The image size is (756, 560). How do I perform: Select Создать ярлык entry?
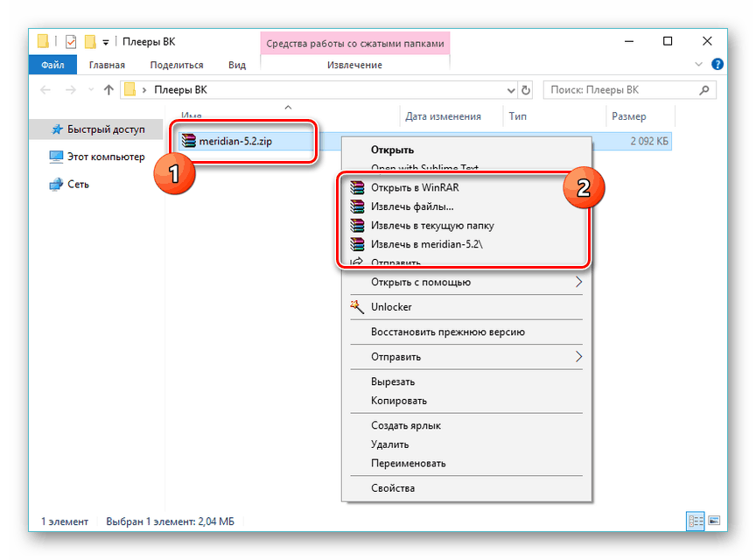[406, 425]
